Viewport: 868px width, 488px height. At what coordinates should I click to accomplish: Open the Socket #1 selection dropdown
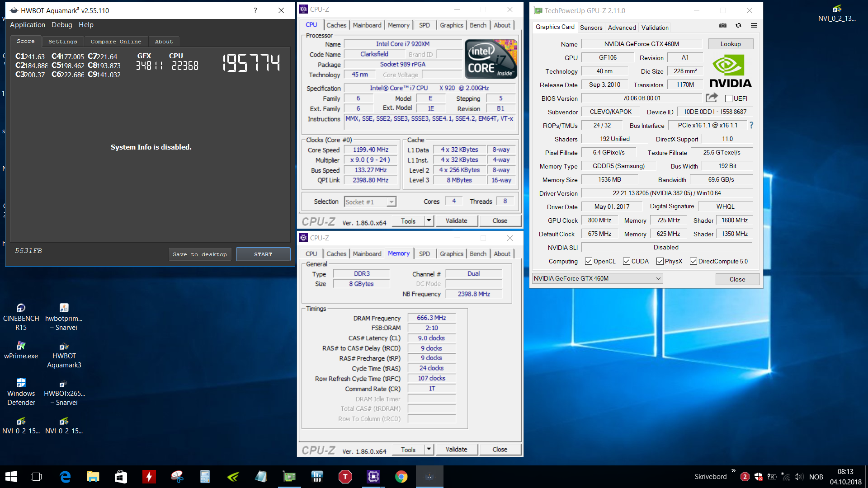[x=370, y=202]
